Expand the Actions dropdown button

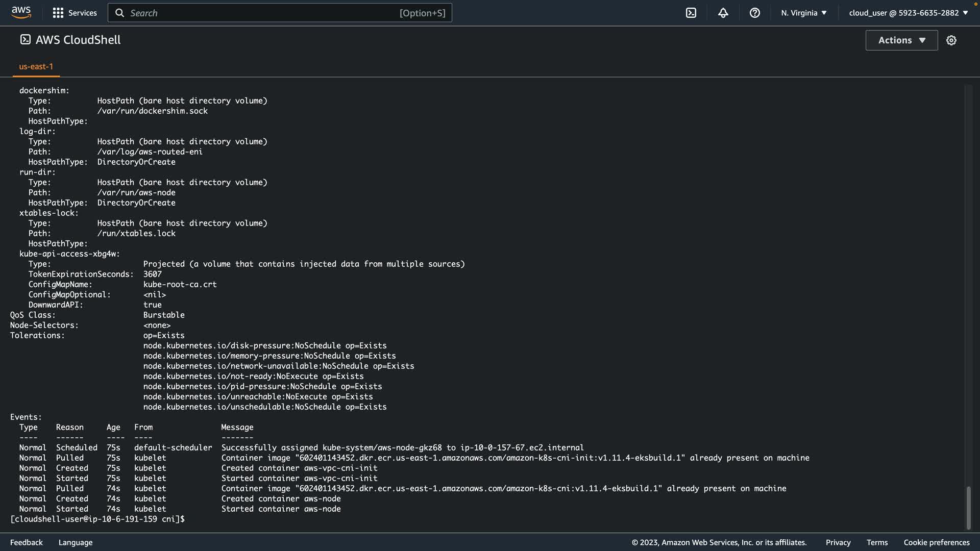pyautogui.click(x=901, y=40)
